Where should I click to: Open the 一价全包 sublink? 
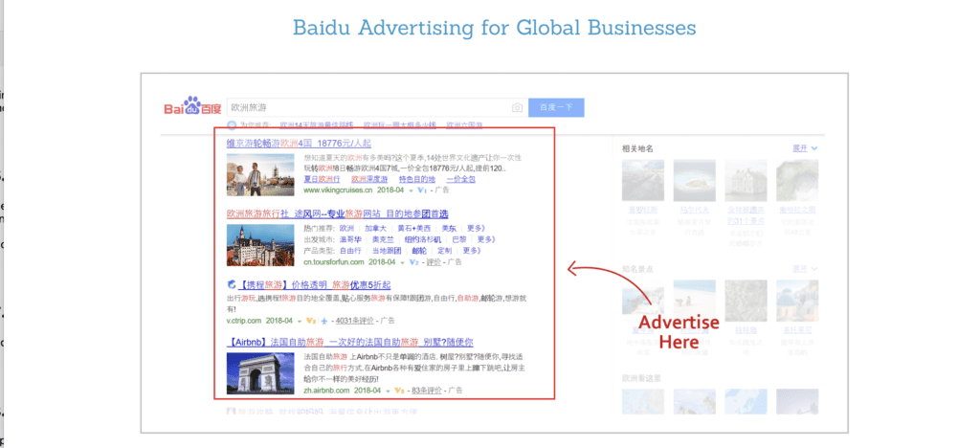(460, 179)
